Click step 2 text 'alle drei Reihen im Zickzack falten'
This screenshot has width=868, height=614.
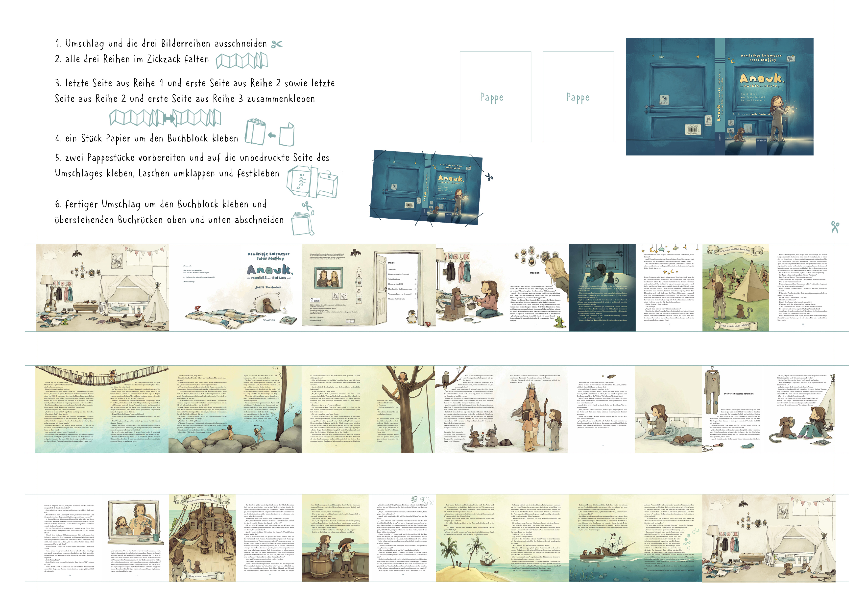point(137,59)
